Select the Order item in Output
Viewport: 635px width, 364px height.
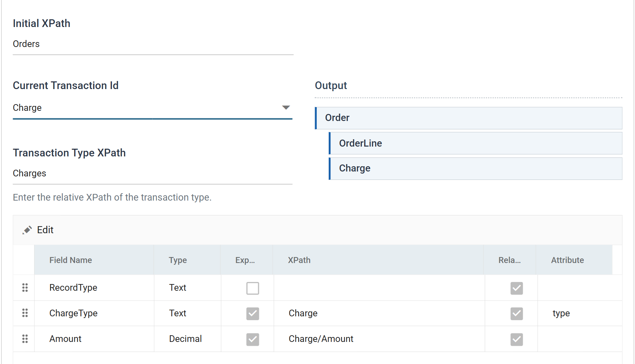pos(469,118)
